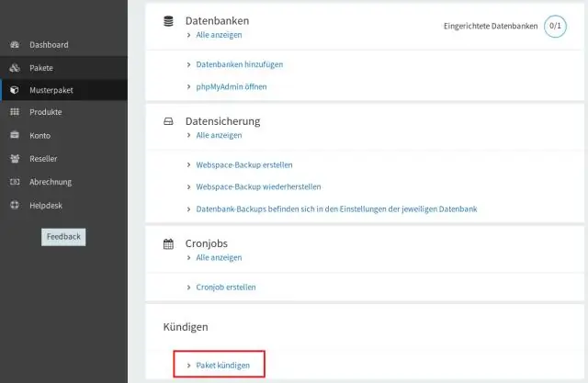
Task: Click chevron before Datenbanken hinzufügen
Action: click(x=188, y=64)
